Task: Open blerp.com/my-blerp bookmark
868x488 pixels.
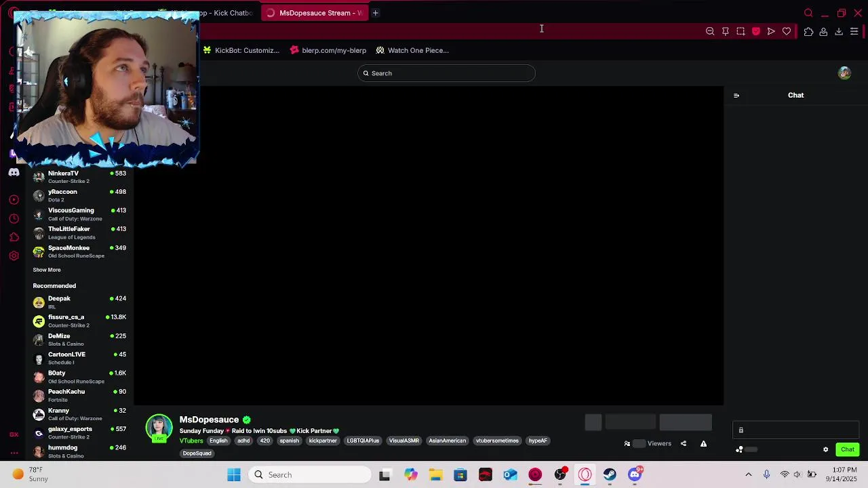Action: coord(328,50)
